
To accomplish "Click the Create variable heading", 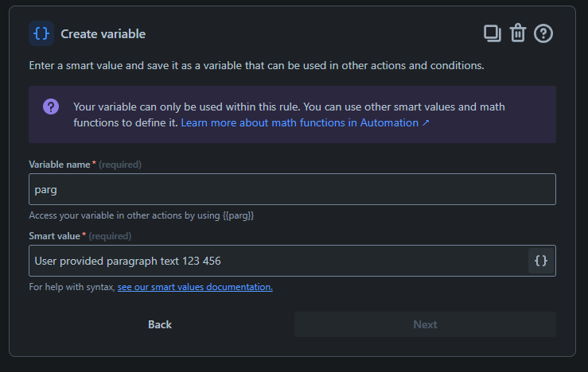I will (x=103, y=34).
